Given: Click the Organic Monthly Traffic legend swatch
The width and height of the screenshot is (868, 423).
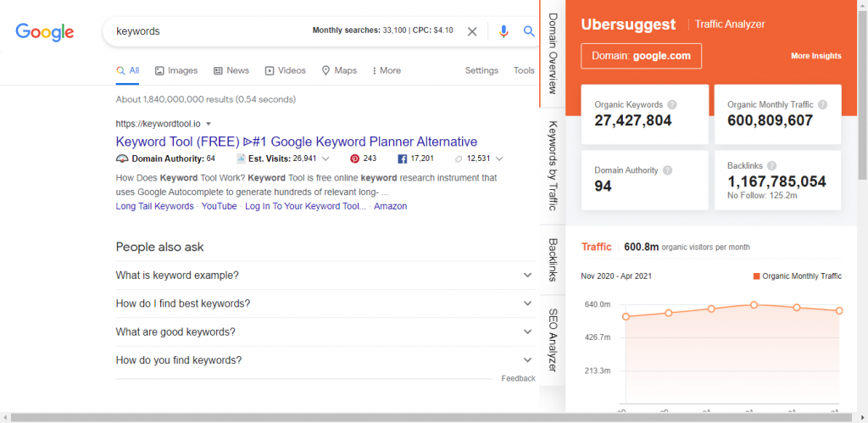Looking at the screenshot, I should [757, 276].
